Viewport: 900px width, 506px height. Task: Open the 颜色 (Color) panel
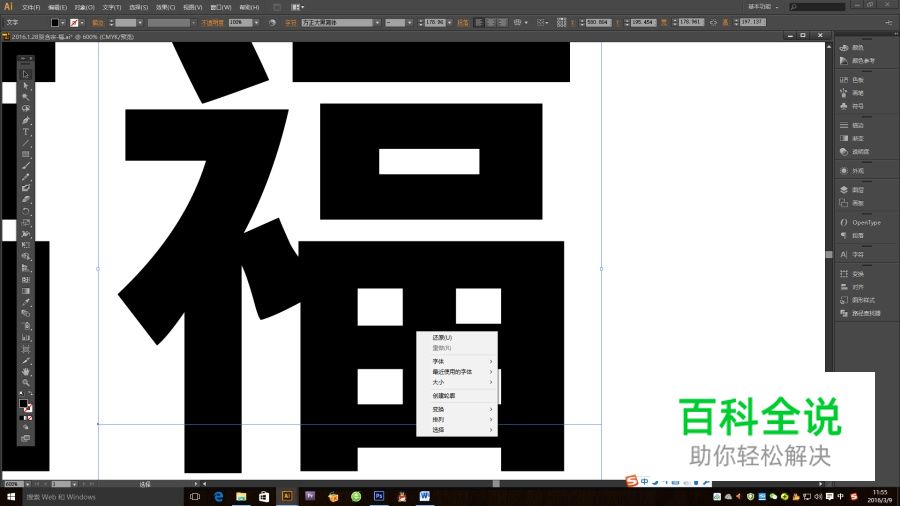coord(852,48)
